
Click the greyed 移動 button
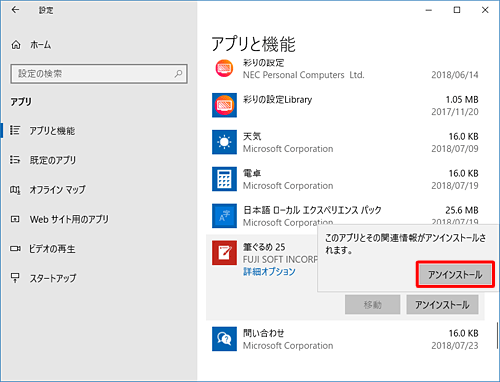coord(372,304)
